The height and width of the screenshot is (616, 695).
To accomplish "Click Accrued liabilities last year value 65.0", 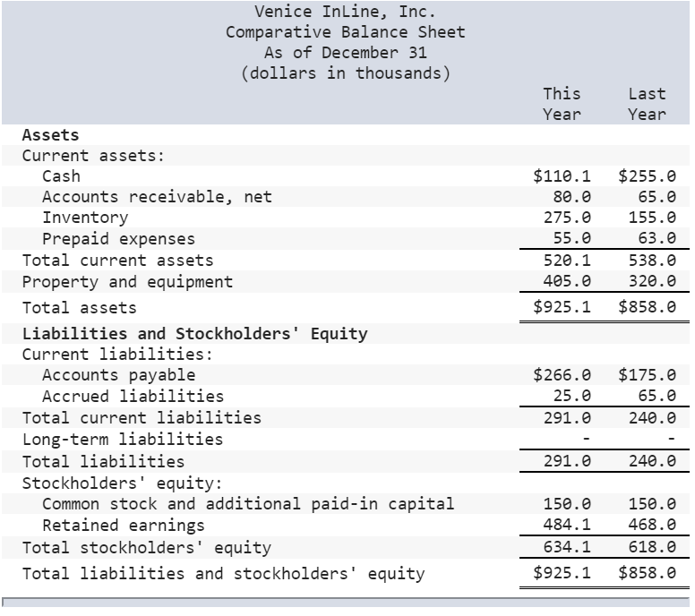I will [x=656, y=396].
